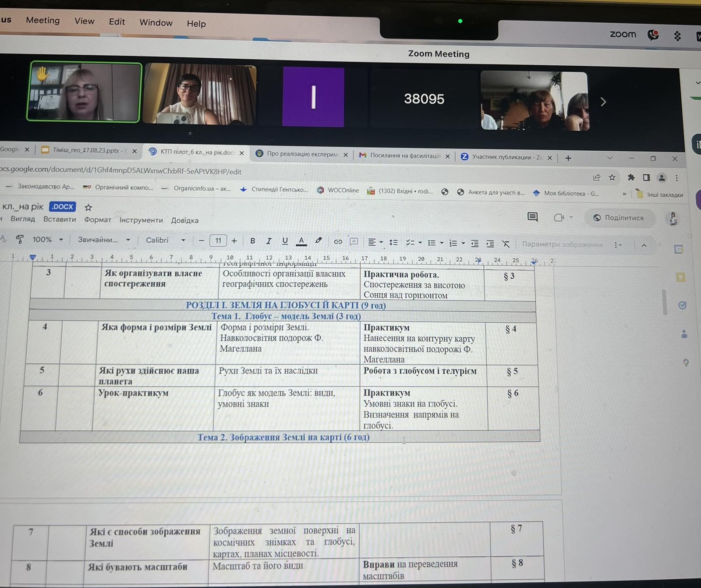Star the document next to .DOCX badge
Viewport: 701px width, 588px height.
(x=88, y=207)
